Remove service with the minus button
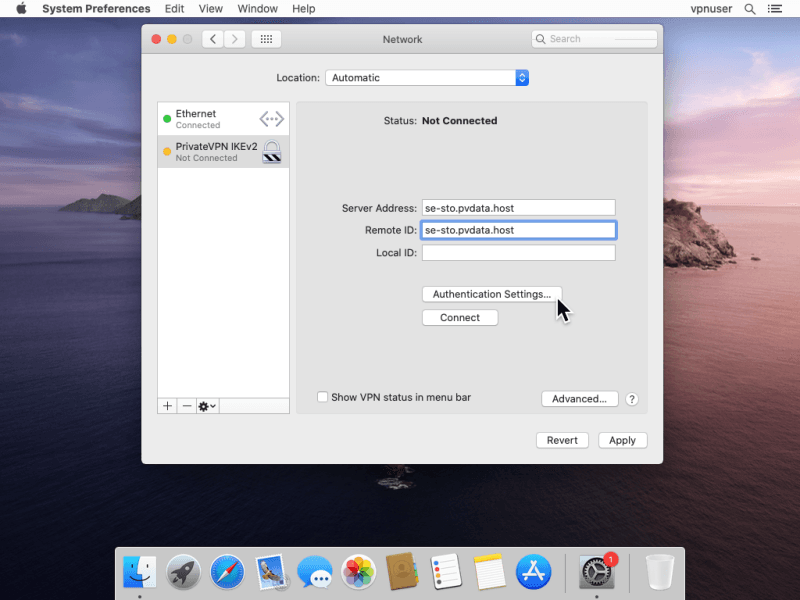This screenshot has width=800, height=600. pyautogui.click(x=186, y=406)
